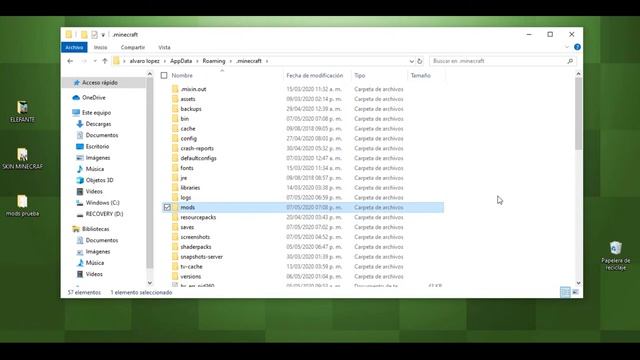This screenshot has height=360, width=640.
Task: Refresh the .minecraft folder view
Action: (420, 61)
